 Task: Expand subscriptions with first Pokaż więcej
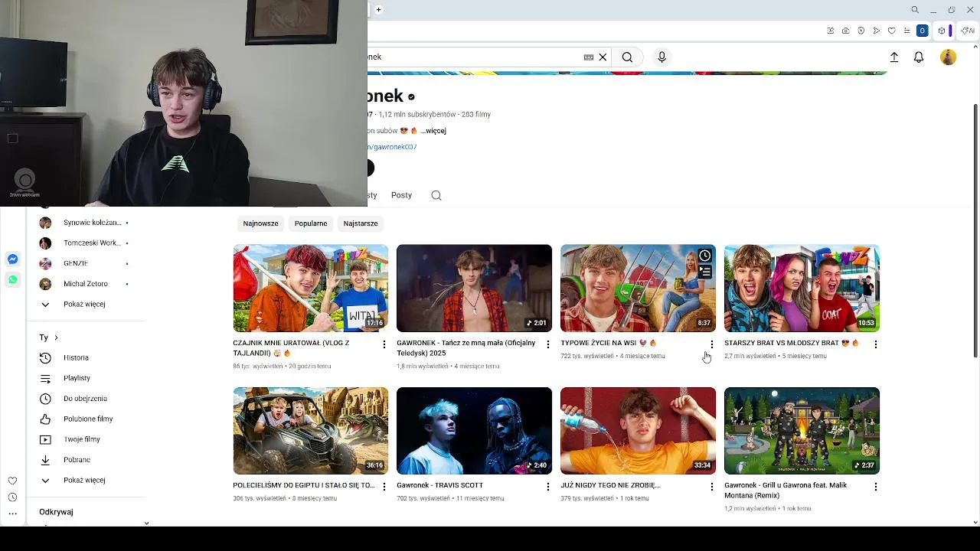point(84,305)
